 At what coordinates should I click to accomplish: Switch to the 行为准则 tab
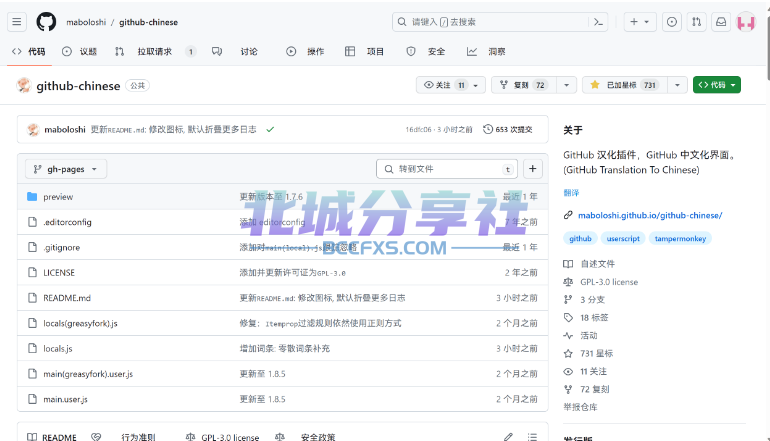124,437
